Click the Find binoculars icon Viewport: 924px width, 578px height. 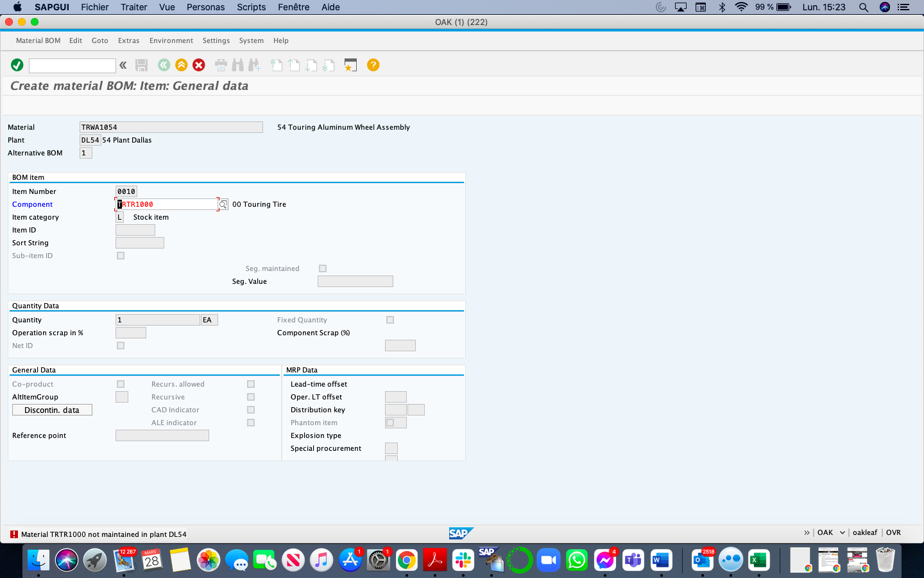click(x=238, y=65)
